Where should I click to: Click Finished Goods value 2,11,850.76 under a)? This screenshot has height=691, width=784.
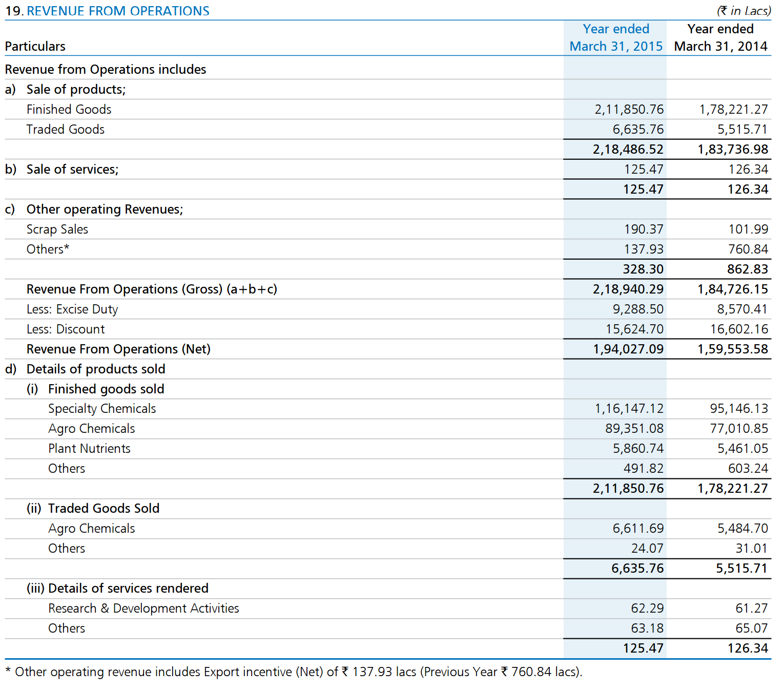(629, 109)
